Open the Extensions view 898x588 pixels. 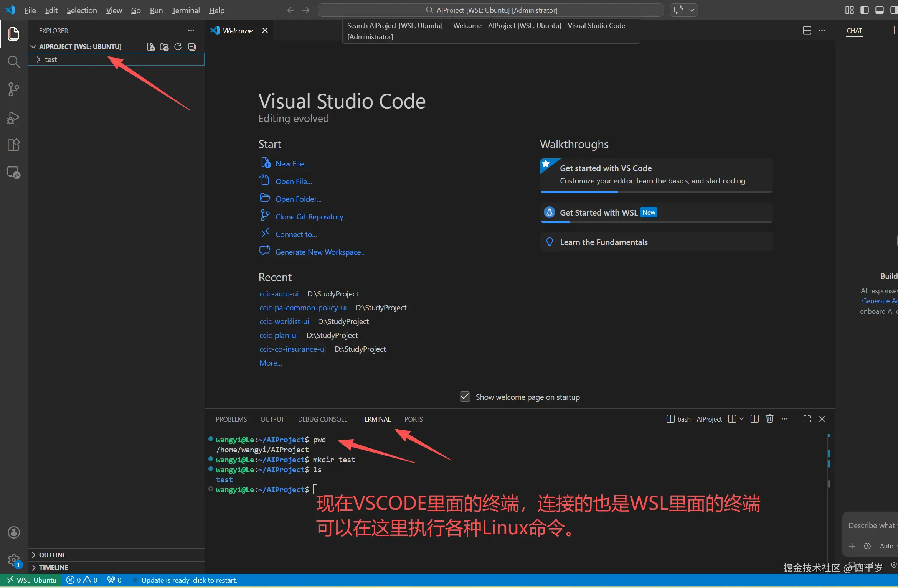13,145
